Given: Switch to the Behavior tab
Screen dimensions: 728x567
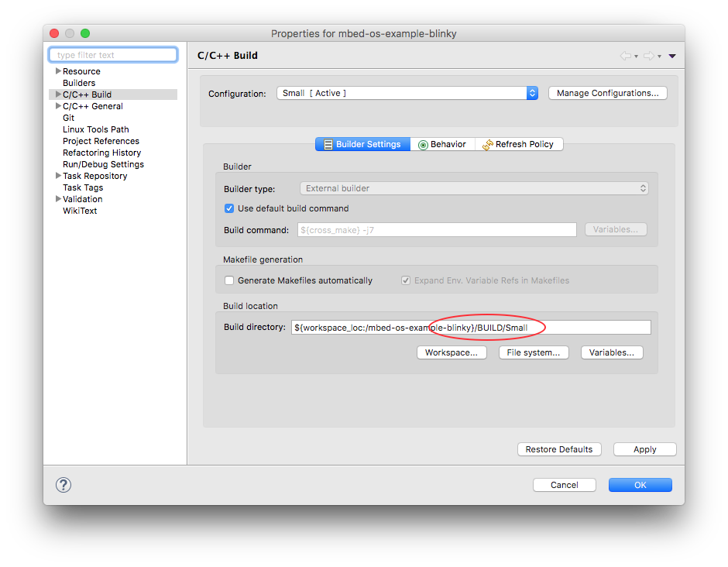Looking at the screenshot, I should coord(442,144).
